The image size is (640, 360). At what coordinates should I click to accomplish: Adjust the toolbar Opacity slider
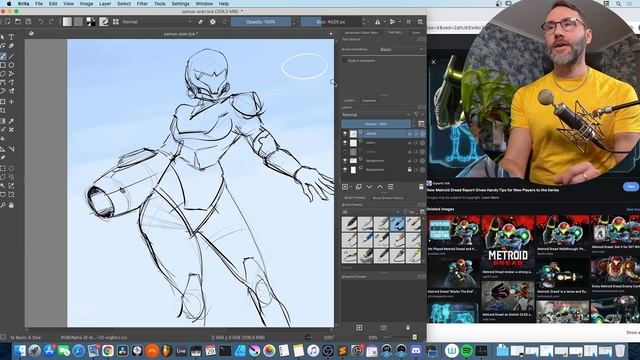pos(261,22)
